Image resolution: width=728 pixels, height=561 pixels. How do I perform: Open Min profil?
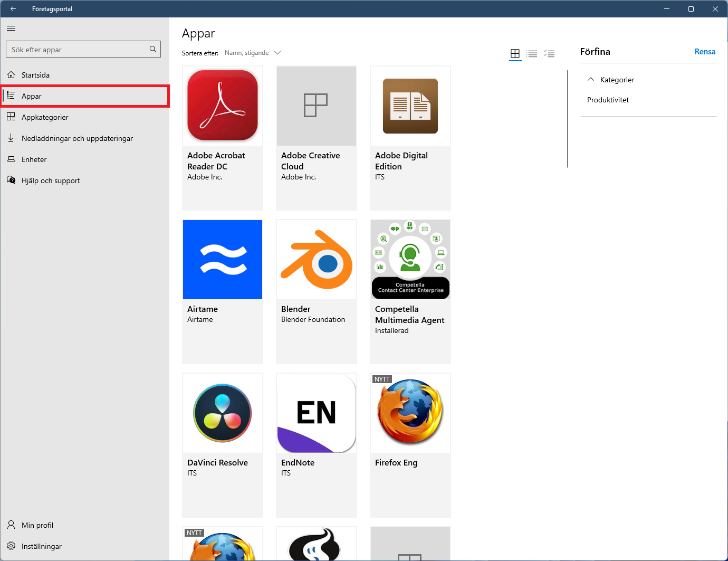coord(84,525)
